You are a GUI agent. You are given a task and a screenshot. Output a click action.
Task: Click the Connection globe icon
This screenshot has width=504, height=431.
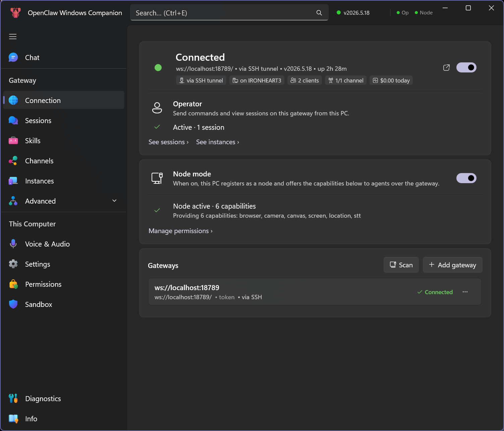pyautogui.click(x=13, y=100)
